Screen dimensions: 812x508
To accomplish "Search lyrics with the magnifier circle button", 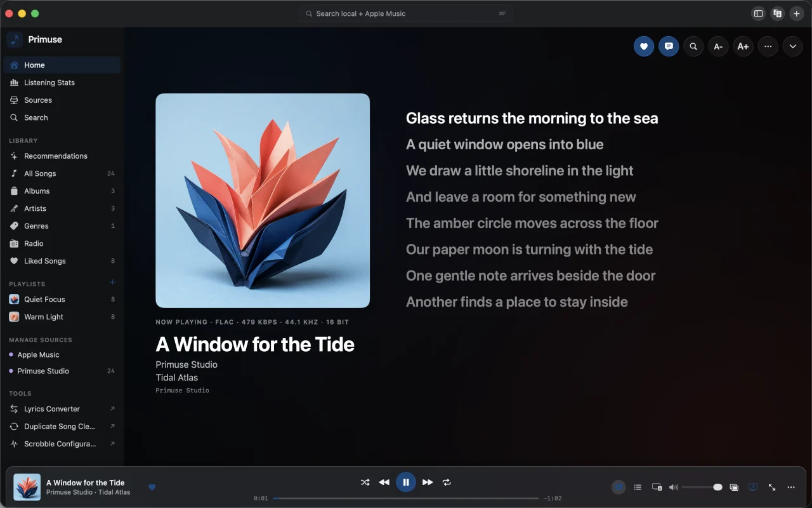I will tap(693, 46).
